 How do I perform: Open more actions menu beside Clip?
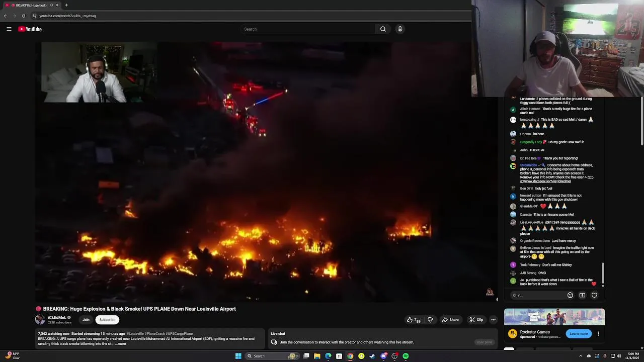tap(493, 320)
